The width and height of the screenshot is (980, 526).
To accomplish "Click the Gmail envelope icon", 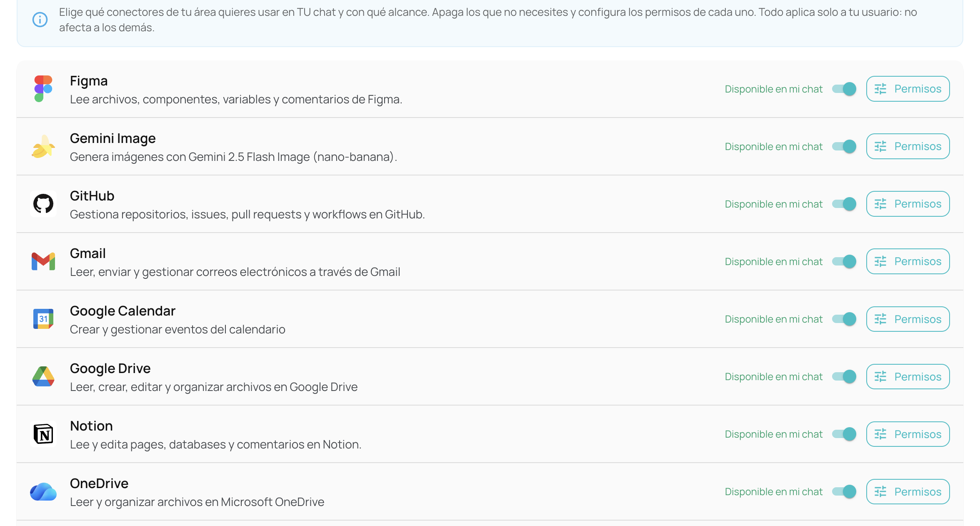I will [43, 261].
